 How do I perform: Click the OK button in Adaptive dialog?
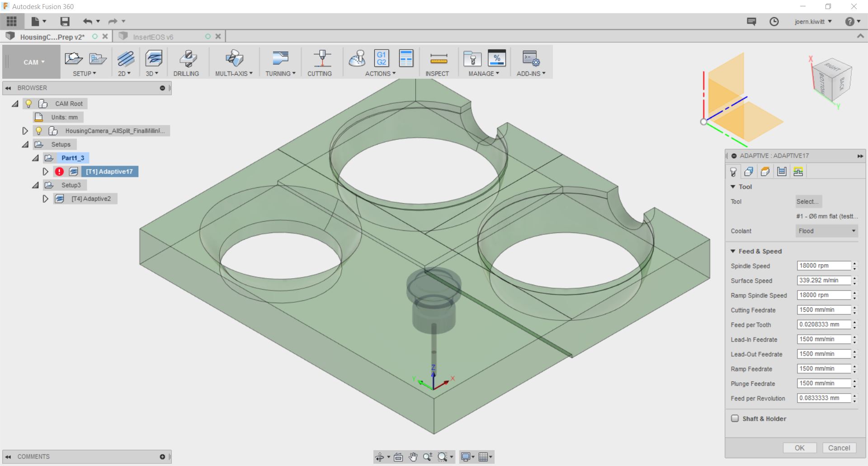coord(800,448)
